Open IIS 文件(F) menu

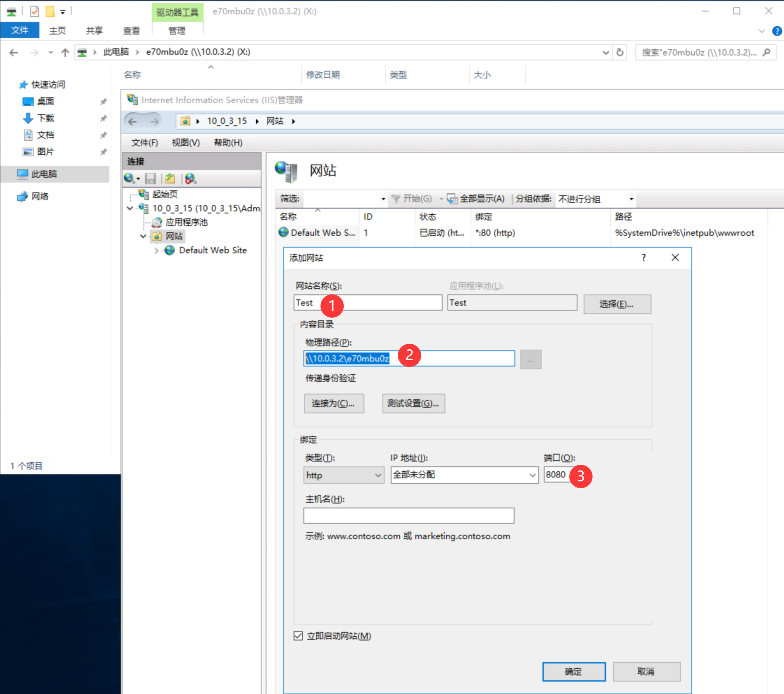point(144,143)
